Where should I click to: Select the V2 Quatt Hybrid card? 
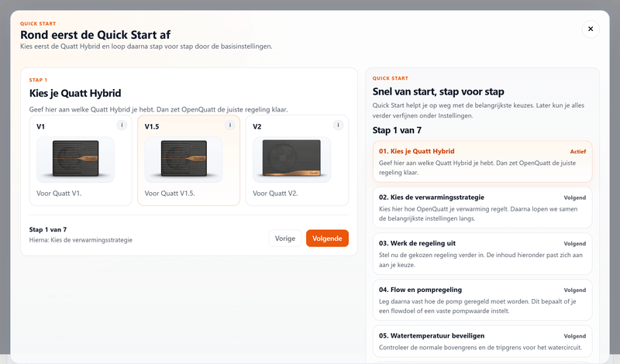point(297,160)
